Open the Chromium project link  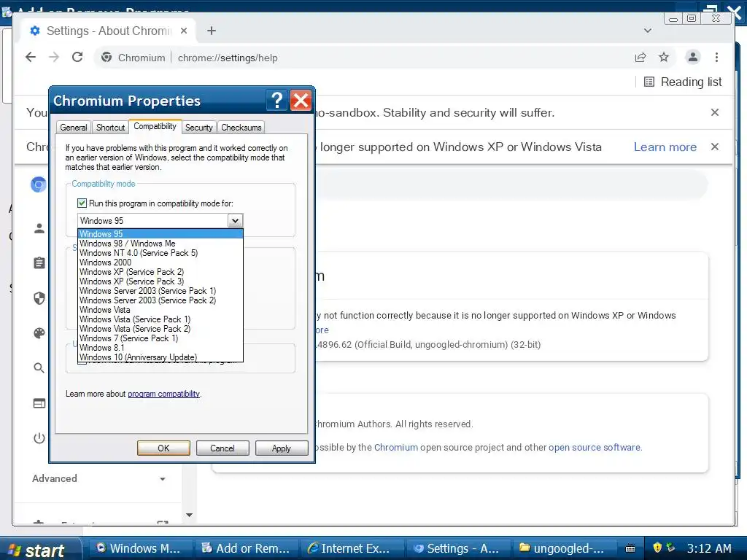(x=396, y=448)
